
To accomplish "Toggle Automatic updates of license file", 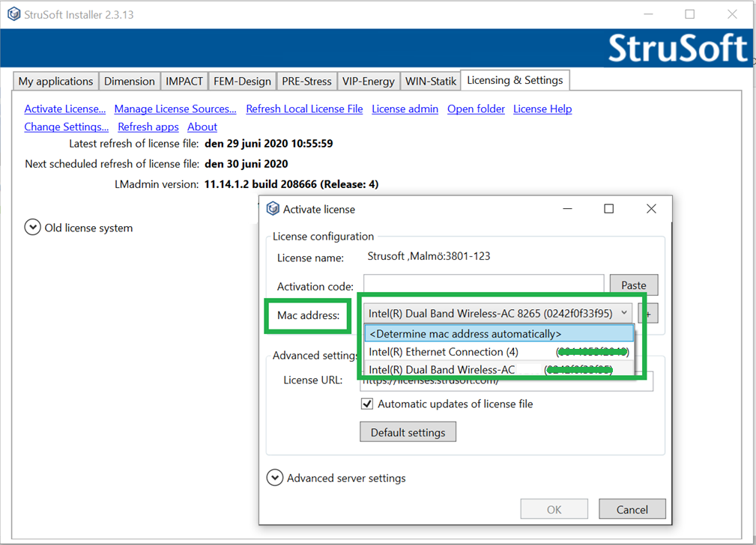I will [x=367, y=404].
